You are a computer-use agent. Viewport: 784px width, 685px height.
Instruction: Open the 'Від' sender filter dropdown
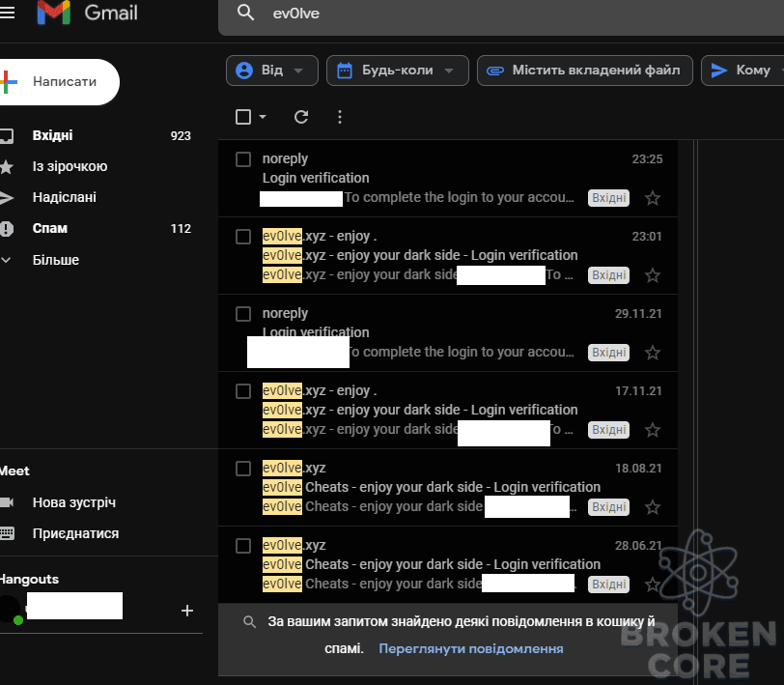tap(272, 71)
